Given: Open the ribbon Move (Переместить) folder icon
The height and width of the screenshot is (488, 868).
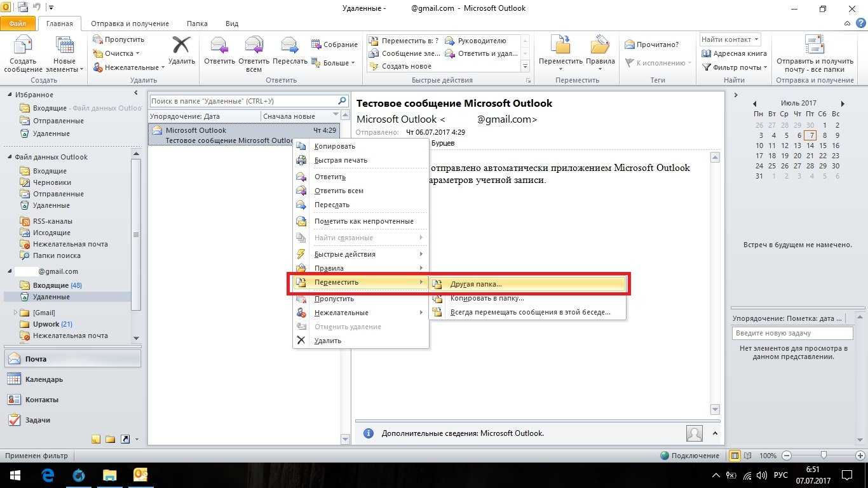Looking at the screenshot, I should coord(560,45).
